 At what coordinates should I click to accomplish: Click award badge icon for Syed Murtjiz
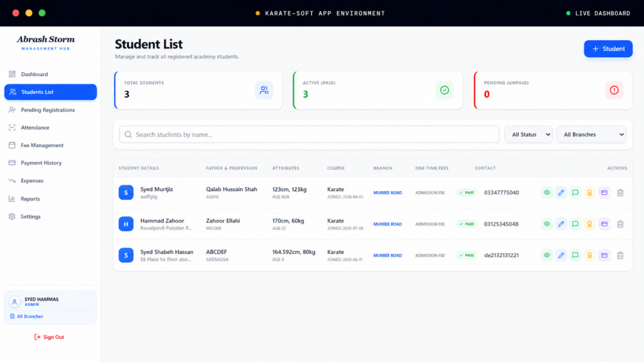click(x=590, y=192)
